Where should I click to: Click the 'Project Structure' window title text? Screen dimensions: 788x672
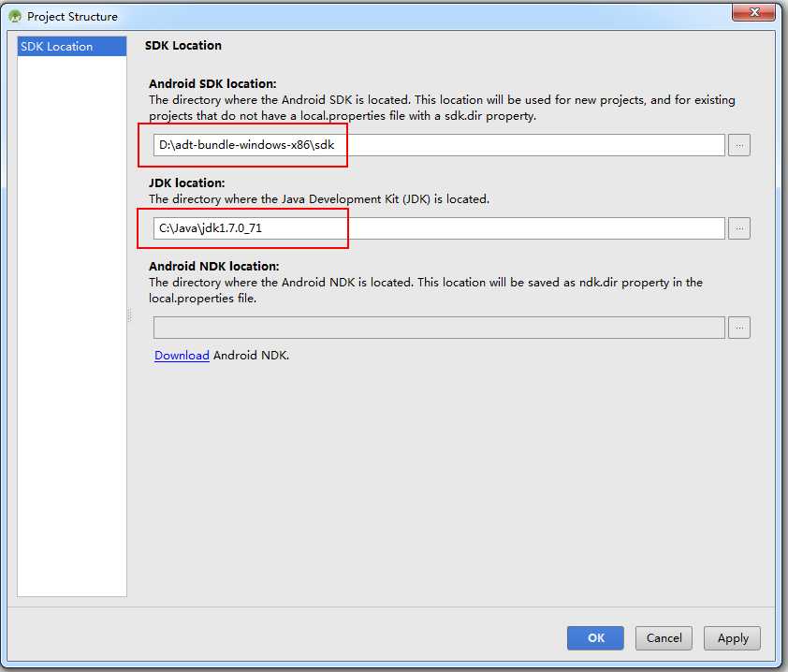(x=72, y=17)
